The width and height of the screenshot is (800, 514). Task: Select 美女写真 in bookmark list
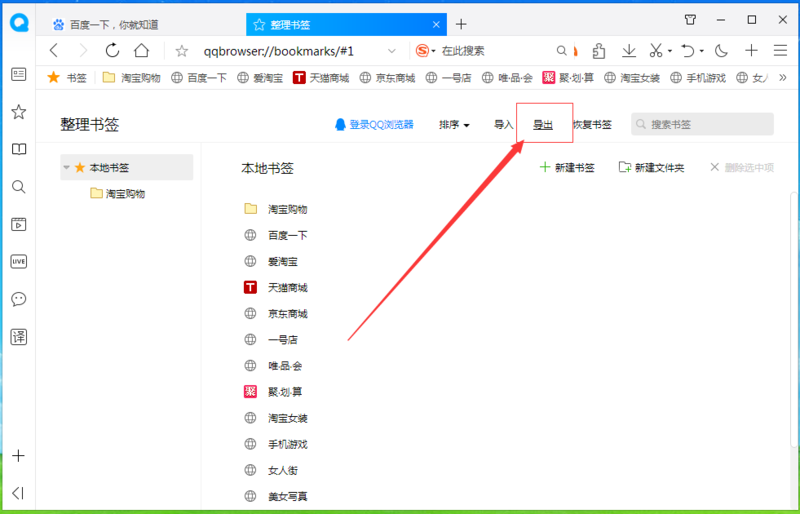[276, 496]
